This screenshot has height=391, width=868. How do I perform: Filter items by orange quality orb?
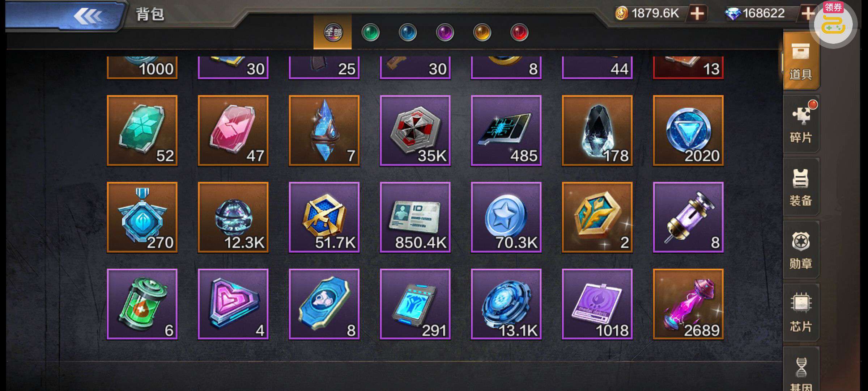tap(482, 33)
